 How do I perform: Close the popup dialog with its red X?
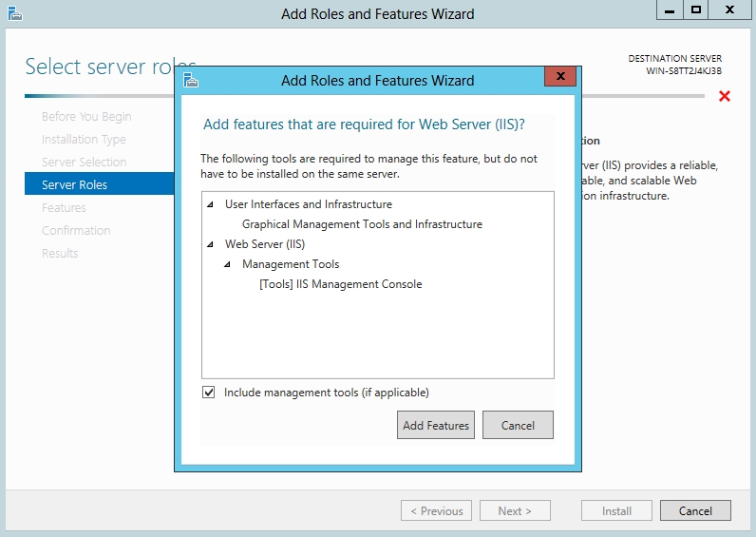pos(560,77)
